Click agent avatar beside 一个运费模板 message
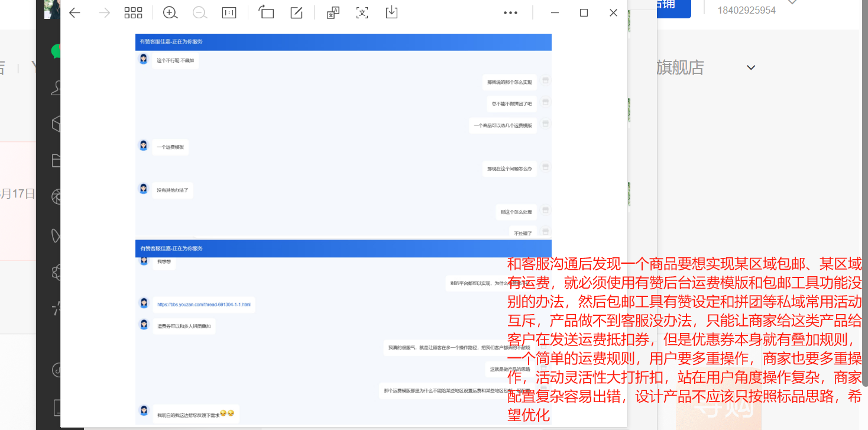Screen dimensions: 868x430 [143, 146]
